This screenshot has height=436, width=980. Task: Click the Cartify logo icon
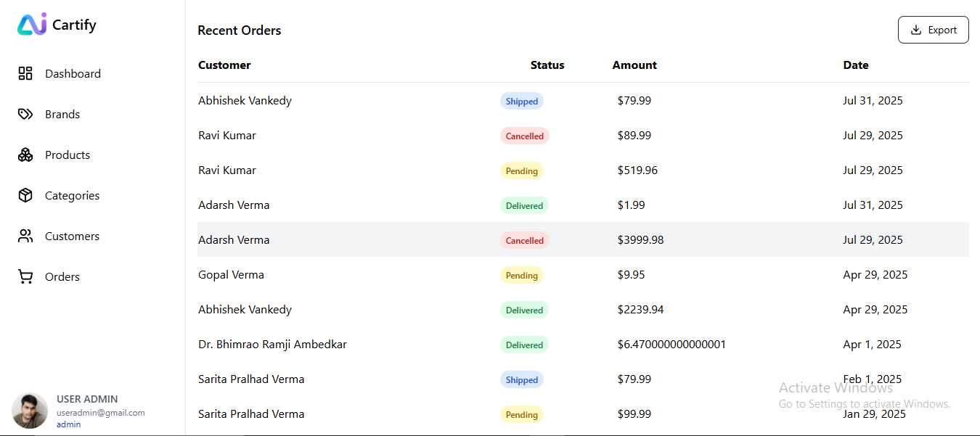pyautogui.click(x=32, y=25)
